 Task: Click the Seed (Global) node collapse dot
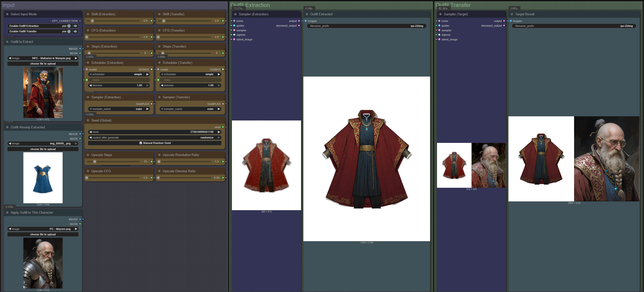pyautogui.click(x=88, y=120)
